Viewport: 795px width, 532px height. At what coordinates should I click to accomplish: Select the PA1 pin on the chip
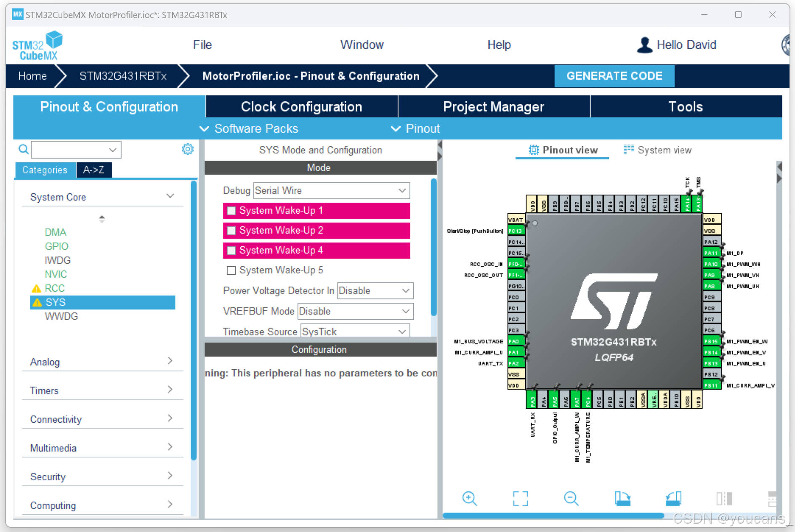tap(516, 352)
